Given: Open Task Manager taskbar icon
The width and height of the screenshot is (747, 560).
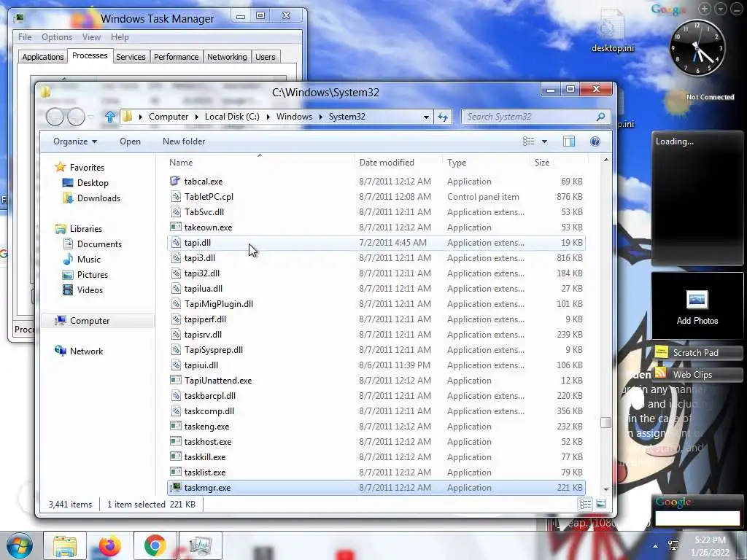Looking at the screenshot, I should [200, 545].
